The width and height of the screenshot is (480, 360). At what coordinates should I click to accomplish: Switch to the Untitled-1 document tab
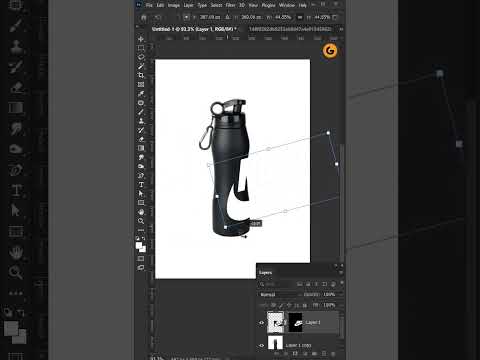click(194, 29)
